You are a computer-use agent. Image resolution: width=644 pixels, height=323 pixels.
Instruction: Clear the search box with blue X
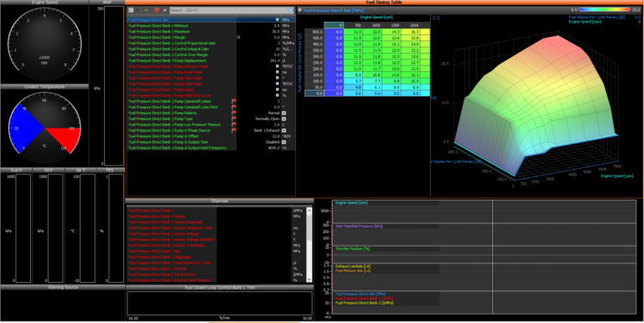tap(290, 10)
